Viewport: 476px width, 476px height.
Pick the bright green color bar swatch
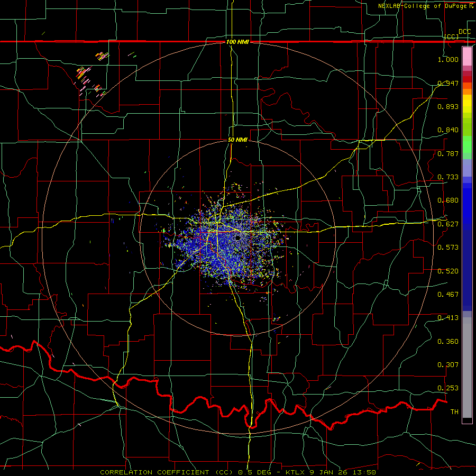467,144
